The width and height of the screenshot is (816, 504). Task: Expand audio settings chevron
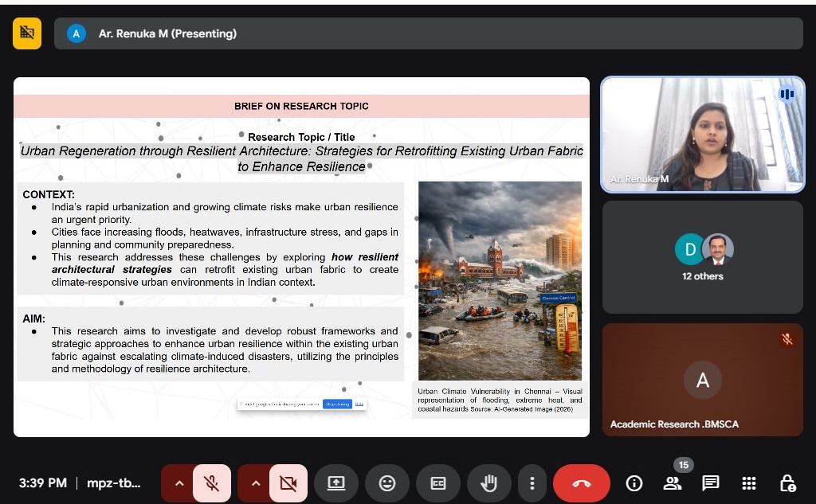point(178,483)
